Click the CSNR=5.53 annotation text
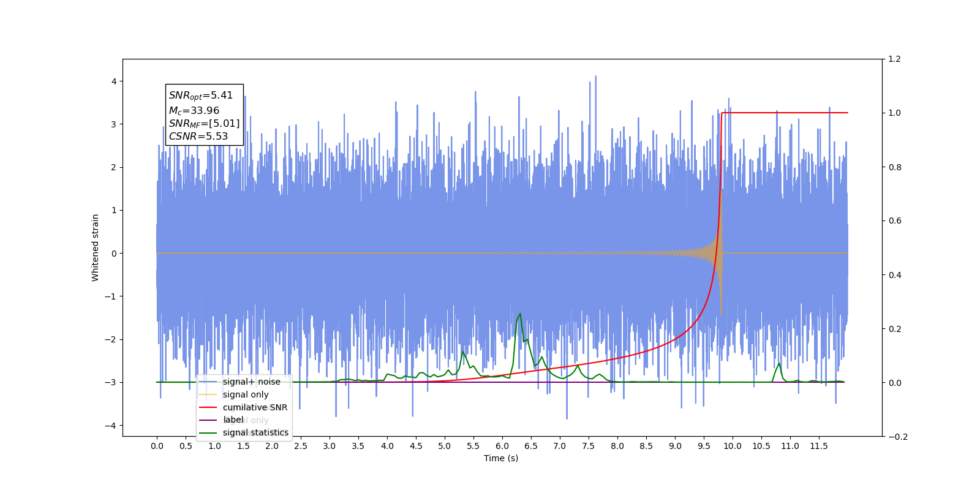Viewport: 980px width, 490px height. click(198, 137)
